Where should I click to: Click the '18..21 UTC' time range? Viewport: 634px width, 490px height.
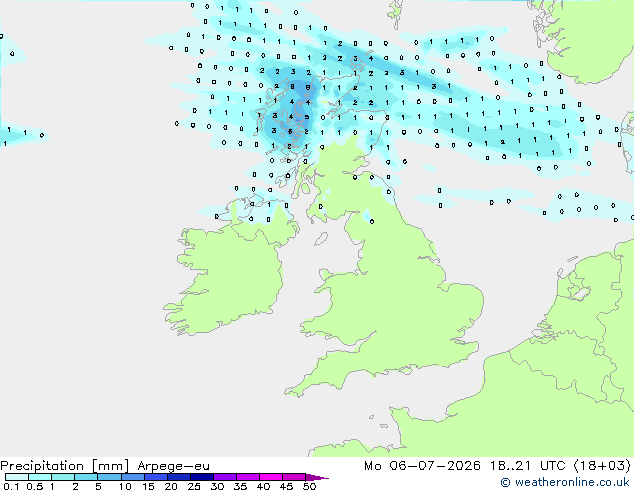tap(527, 466)
